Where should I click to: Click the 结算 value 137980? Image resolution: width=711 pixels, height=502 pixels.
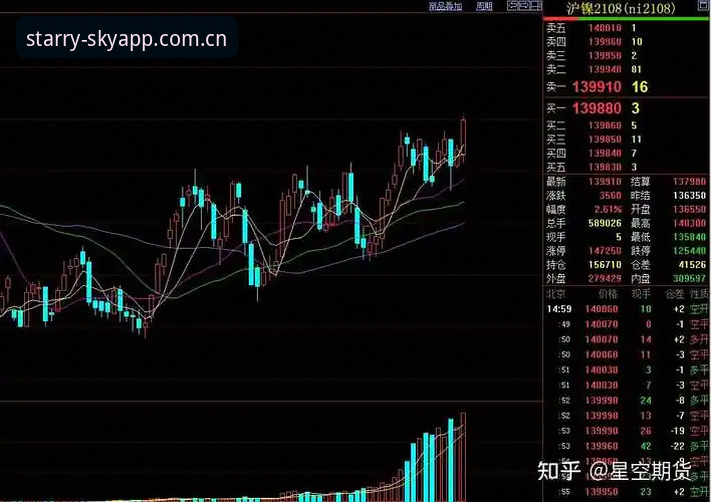click(x=689, y=181)
